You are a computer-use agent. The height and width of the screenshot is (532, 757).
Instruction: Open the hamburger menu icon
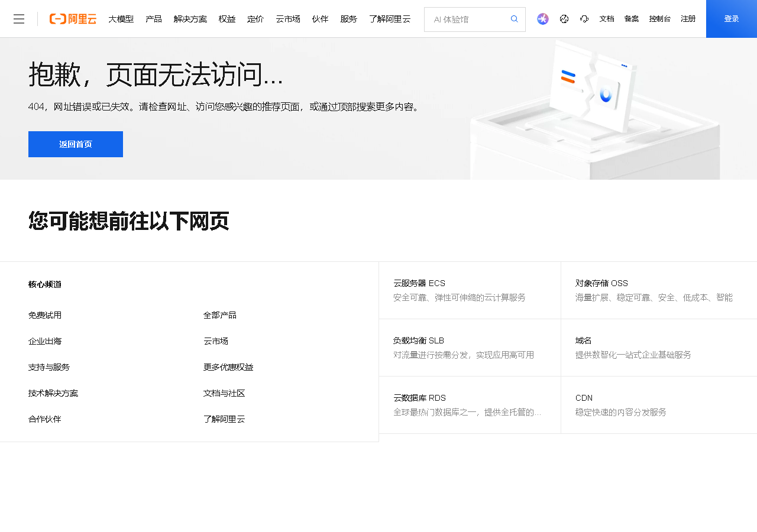point(19,19)
